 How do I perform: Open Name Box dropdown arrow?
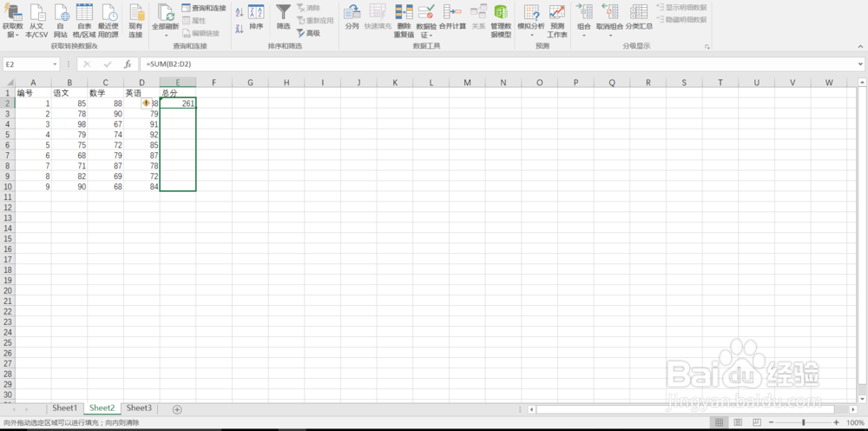[x=55, y=64]
